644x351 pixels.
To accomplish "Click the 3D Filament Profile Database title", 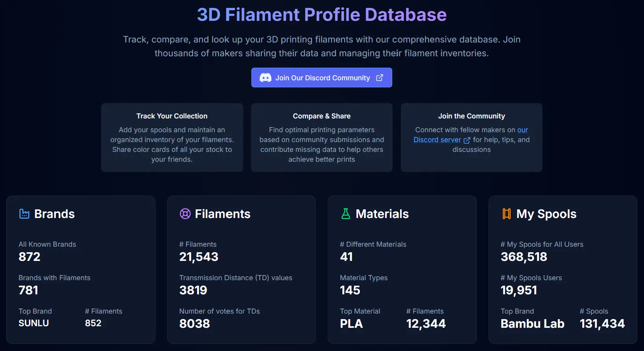I will [x=322, y=15].
